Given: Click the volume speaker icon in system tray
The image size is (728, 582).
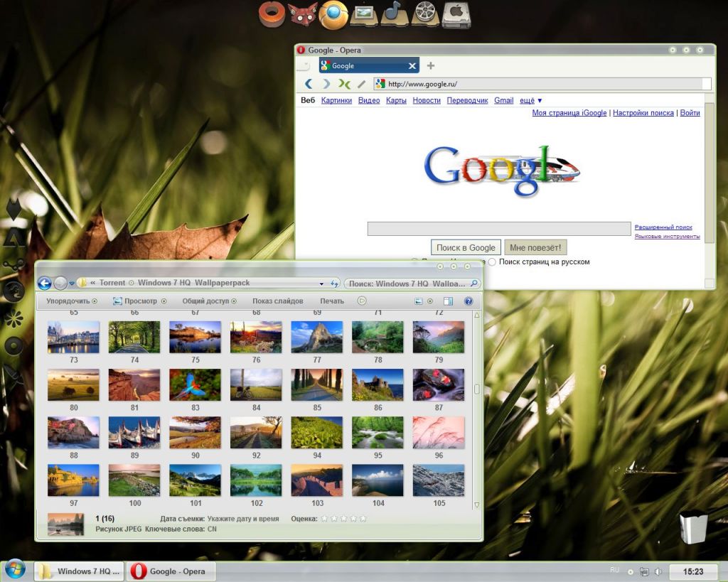Looking at the screenshot, I should coord(658,571).
